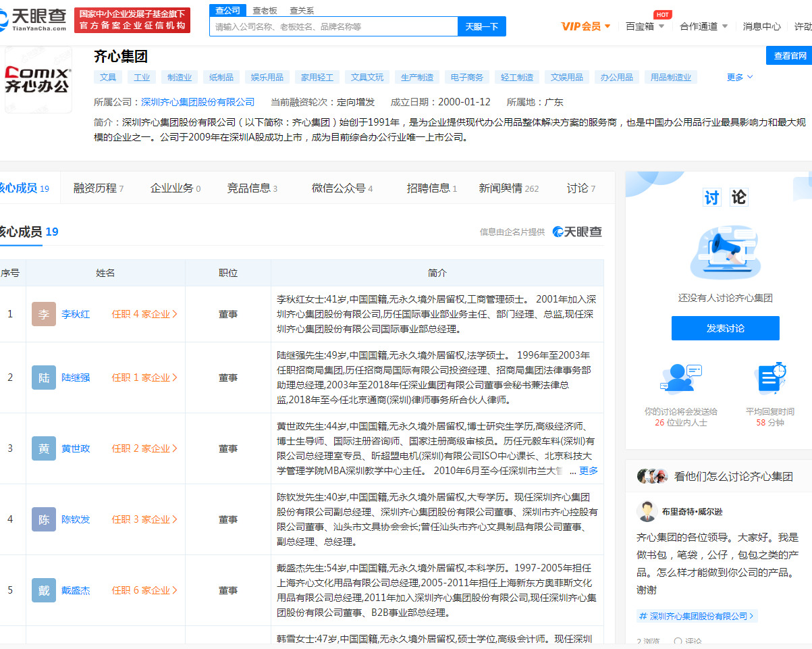This screenshot has height=649, width=812.
Task: Click the 电子商务 tag
Action: [467, 77]
